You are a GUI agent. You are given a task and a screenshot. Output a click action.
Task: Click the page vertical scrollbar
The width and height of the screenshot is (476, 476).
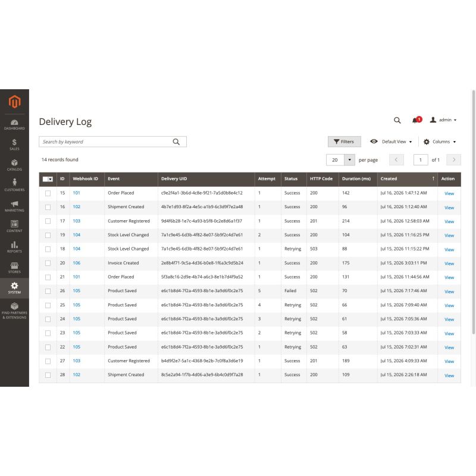[x=473, y=212]
